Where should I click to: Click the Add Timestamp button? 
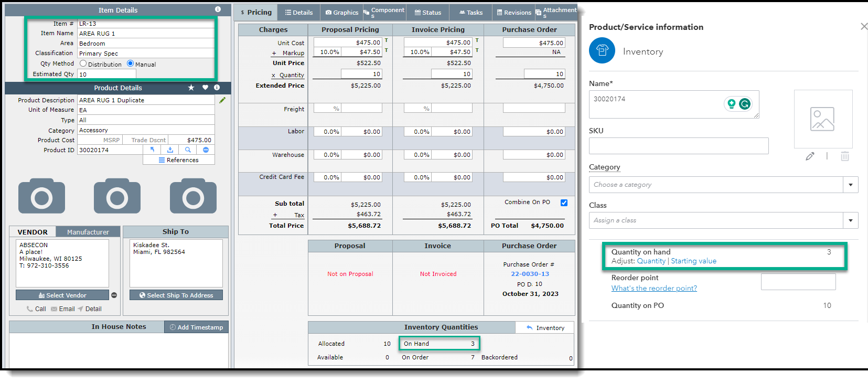point(196,327)
